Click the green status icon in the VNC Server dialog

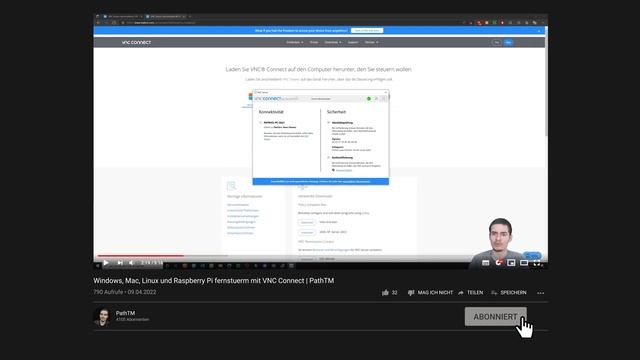[369, 99]
